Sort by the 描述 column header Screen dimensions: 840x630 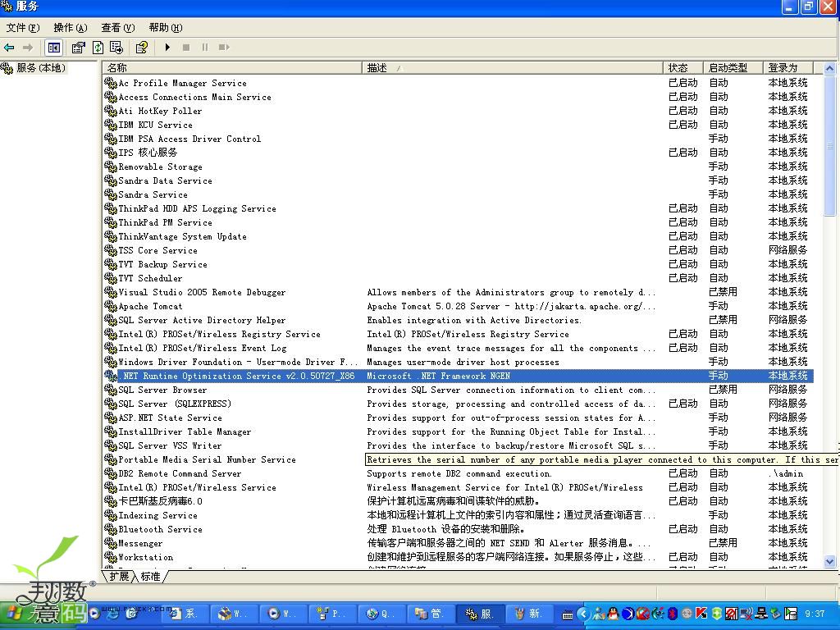coord(513,68)
